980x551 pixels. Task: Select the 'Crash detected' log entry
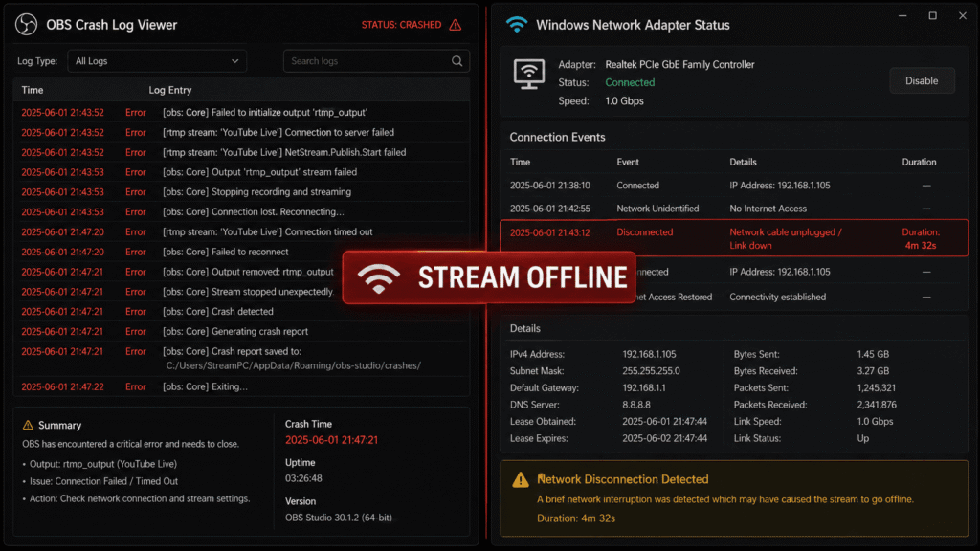[241, 312]
